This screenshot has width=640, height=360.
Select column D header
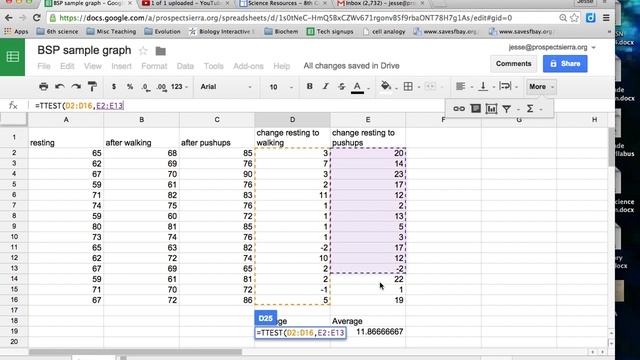point(292,120)
